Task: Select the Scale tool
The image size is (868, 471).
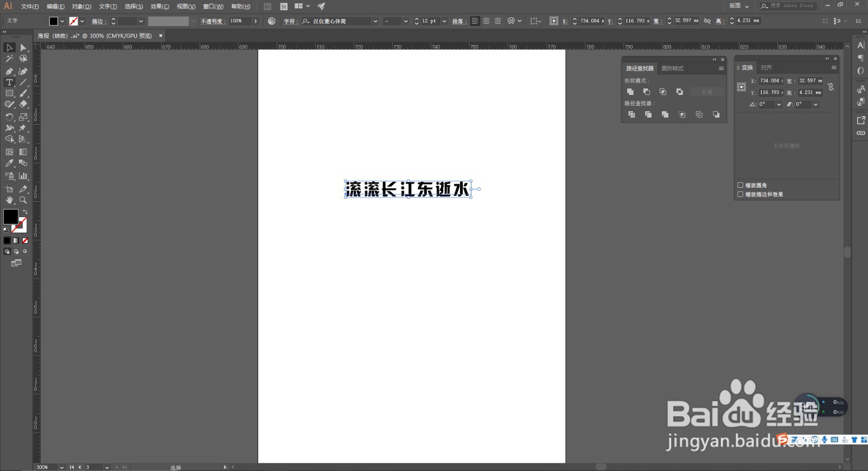Action: (23, 117)
